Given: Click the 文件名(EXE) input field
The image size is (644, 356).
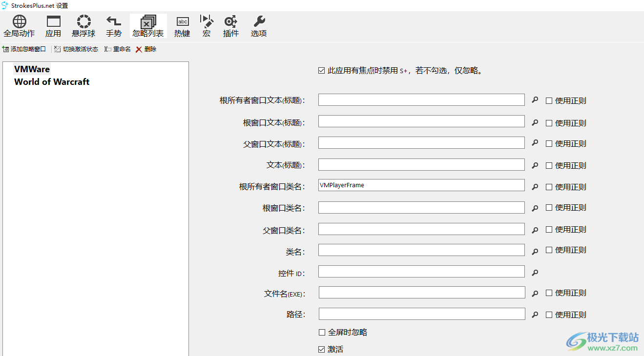Looking at the screenshot, I should click(422, 292).
